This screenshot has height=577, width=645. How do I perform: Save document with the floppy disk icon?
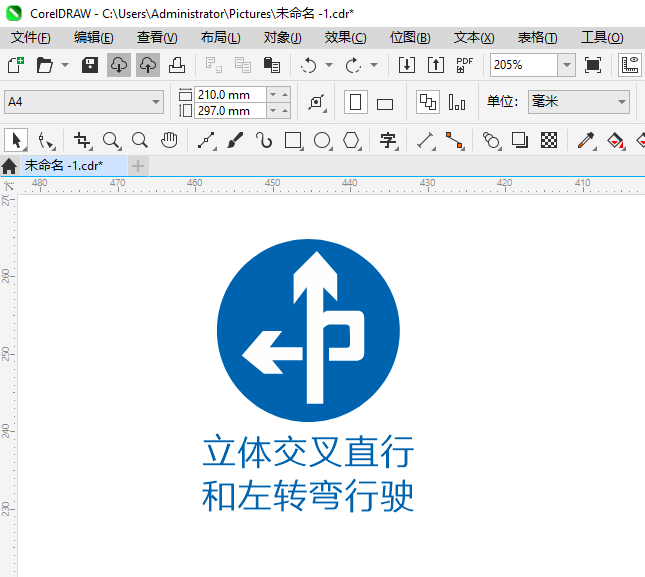tap(90, 65)
